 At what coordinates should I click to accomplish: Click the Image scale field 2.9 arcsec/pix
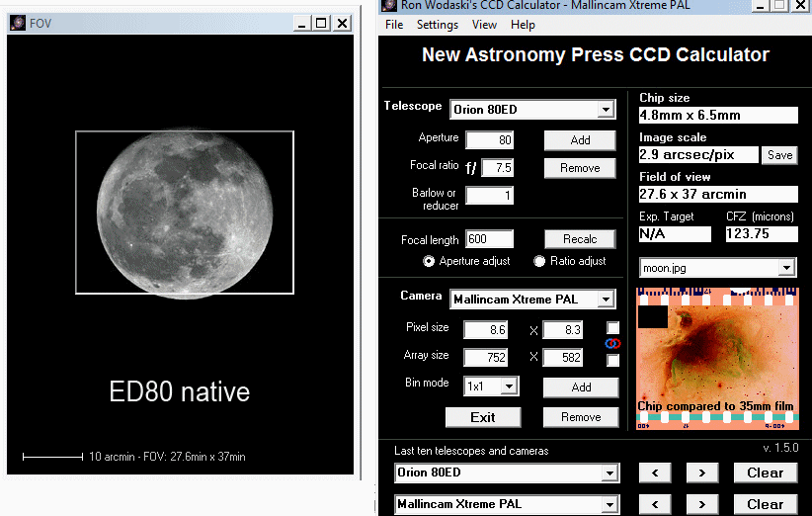click(x=698, y=154)
